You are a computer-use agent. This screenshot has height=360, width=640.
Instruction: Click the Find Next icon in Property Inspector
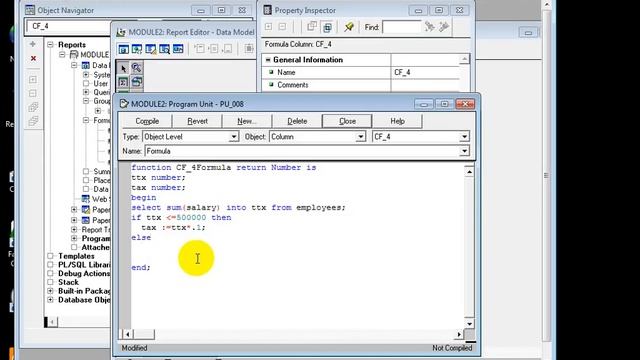pyautogui.click(x=429, y=27)
